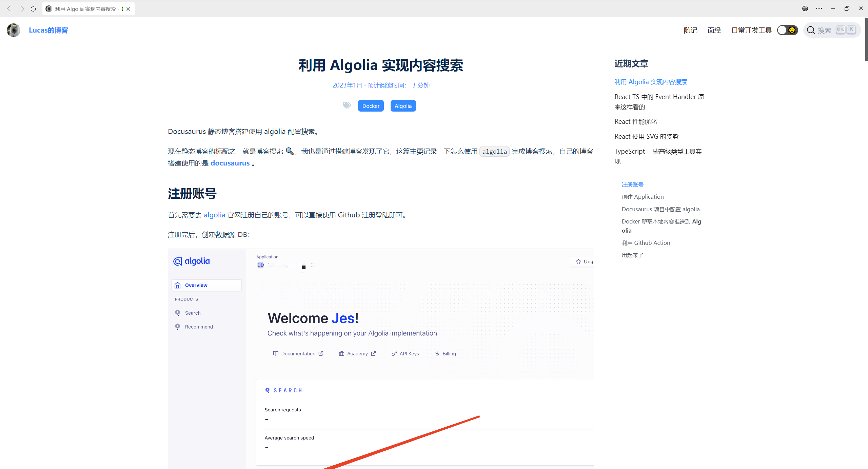The image size is (868, 469).
Task: Click the inline algolia code text
Action: (x=494, y=152)
